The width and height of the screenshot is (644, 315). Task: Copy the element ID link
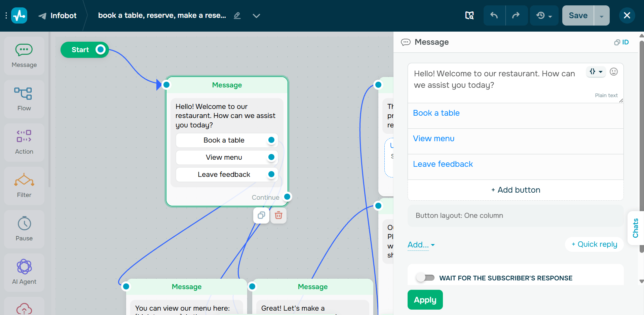pos(621,42)
